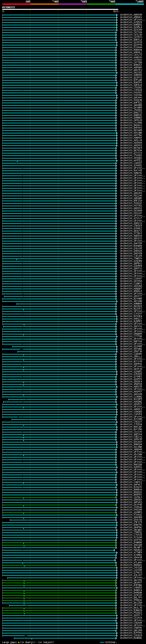The height and width of the screenshot is (644, 146).
Task: Click the orange ~40% identity legend segment
Action: [45, 4]
